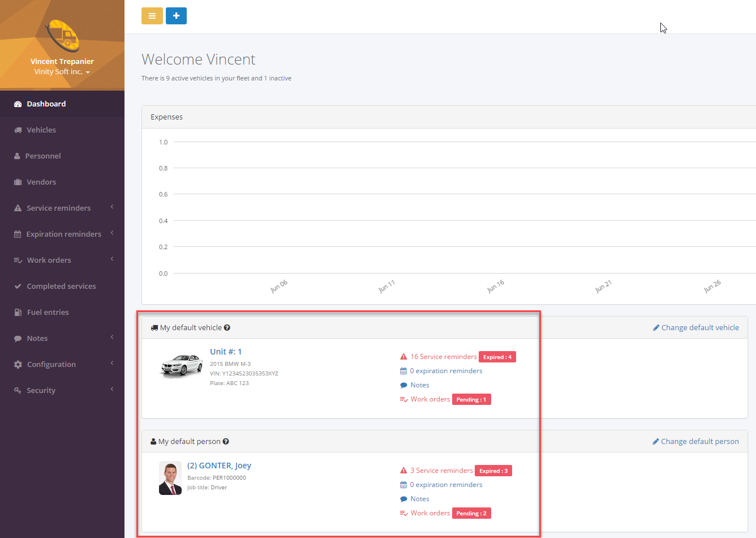Viewport: 756px width, 538px height.
Task: Open Completed services page
Action: 62,287
